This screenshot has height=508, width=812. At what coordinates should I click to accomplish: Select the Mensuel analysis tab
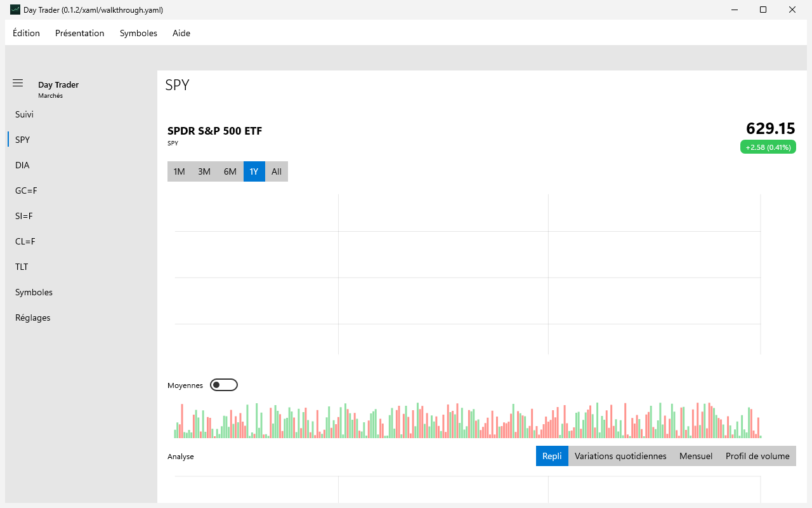(696, 456)
